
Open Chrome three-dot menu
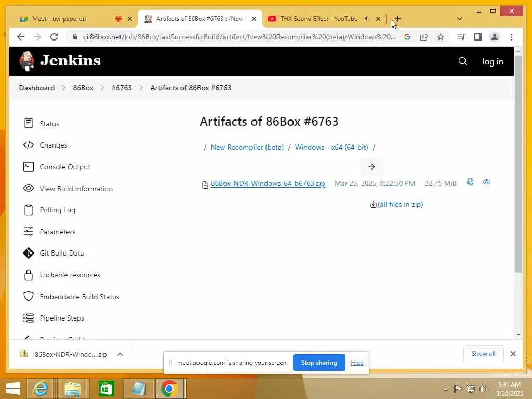pos(511,37)
